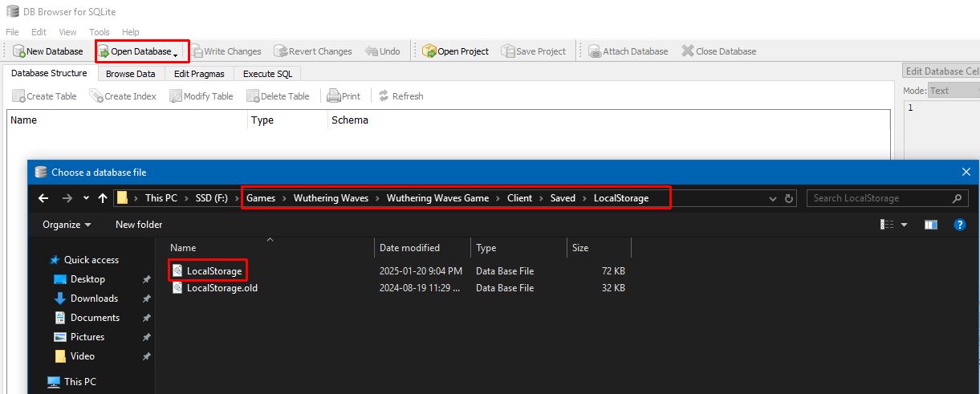
Task: Select This PC in the sidebar
Action: [x=72, y=382]
